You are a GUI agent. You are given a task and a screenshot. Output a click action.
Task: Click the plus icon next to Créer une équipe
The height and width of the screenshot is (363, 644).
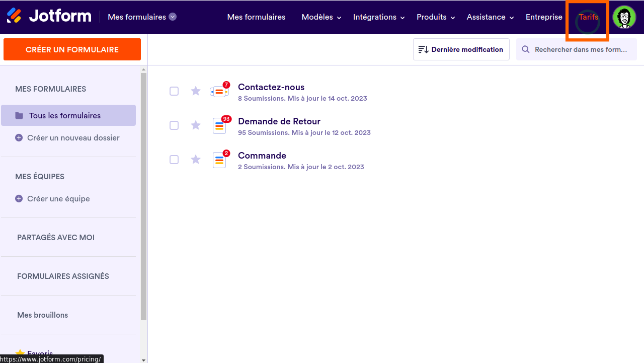coord(19,198)
